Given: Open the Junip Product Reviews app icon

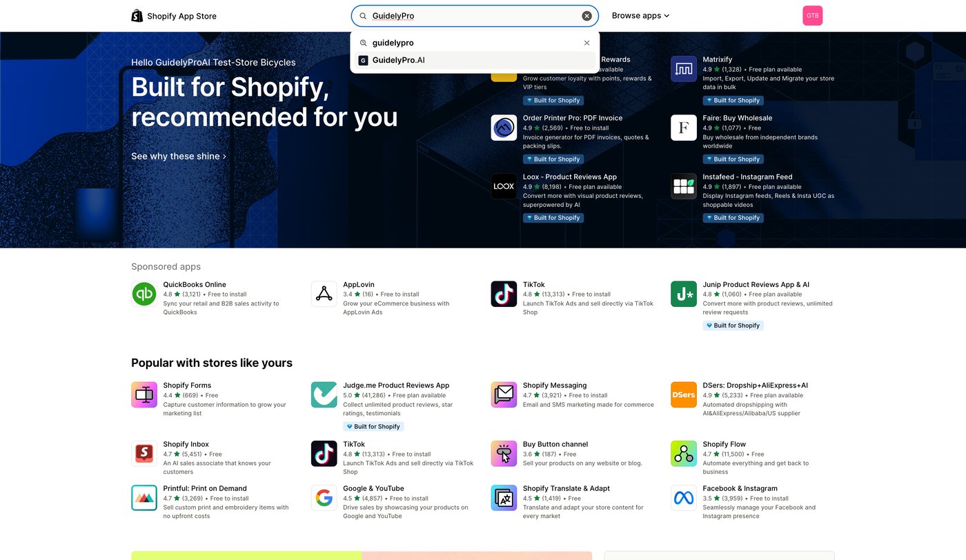Looking at the screenshot, I should click(684, 294).
